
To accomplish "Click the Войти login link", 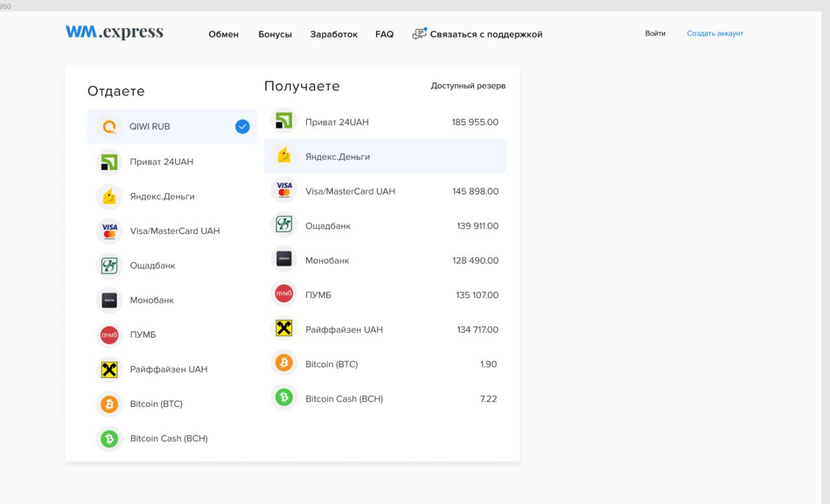I will 655,34.
